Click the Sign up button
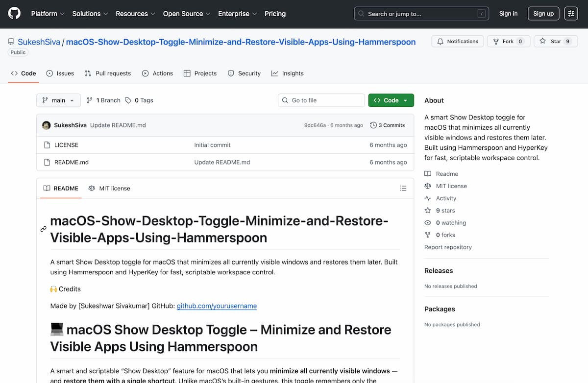 (x=543, y=13)
